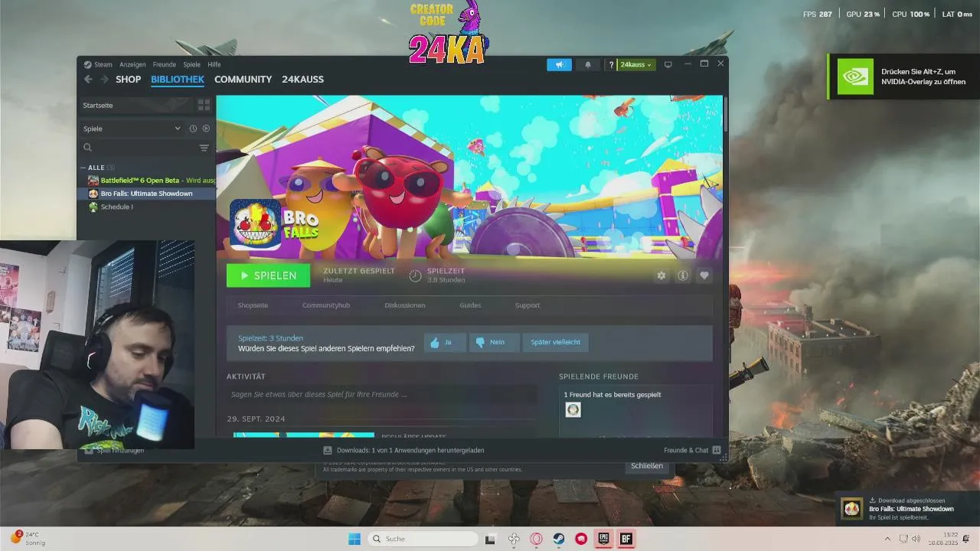Open the Hilfe menu

coord(214,65)
